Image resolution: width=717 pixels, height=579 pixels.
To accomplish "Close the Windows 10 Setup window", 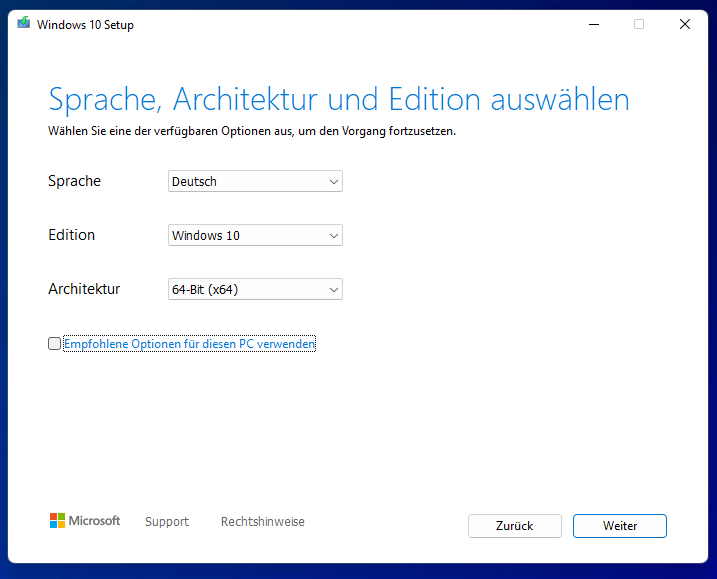I will pyautogui.click(x=685, y=24).
